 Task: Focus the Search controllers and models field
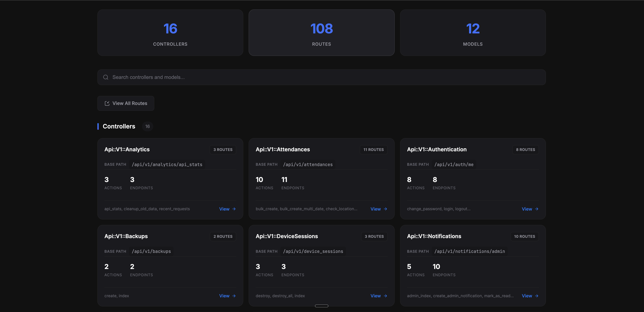(x=321, y=77)
